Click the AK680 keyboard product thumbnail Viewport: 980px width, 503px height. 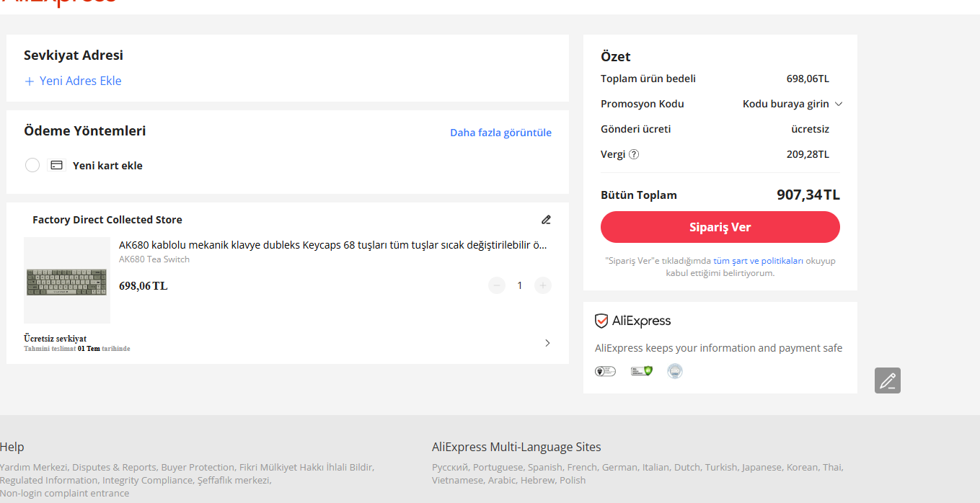67,280
